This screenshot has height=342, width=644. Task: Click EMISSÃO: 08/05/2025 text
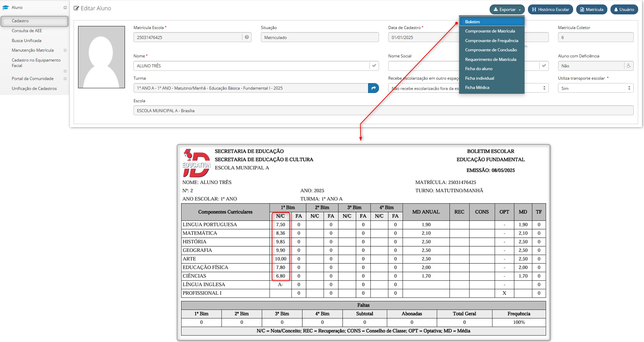click(491, 170)
